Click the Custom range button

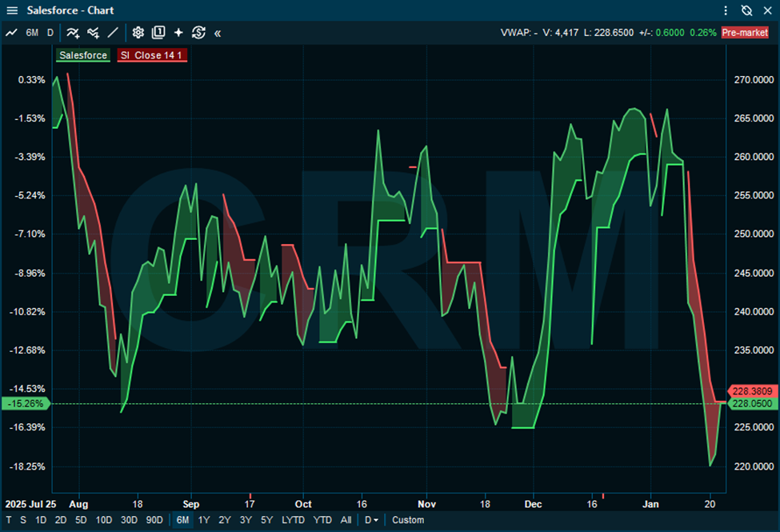click(408, 520)
